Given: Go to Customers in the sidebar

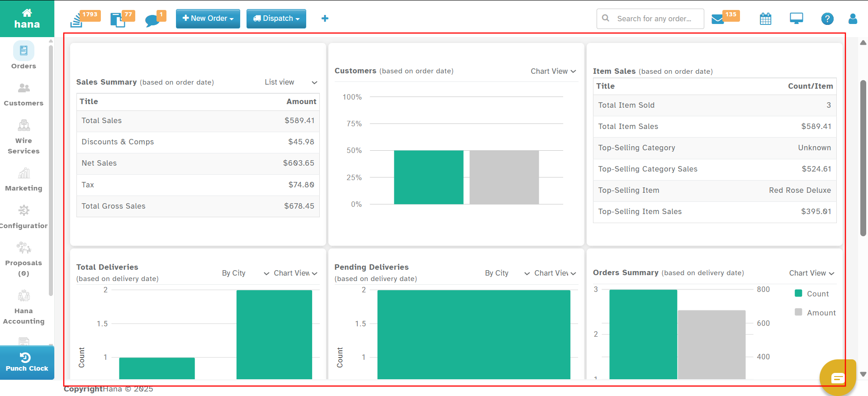Looking at the screenshot, I should [24, 95].
